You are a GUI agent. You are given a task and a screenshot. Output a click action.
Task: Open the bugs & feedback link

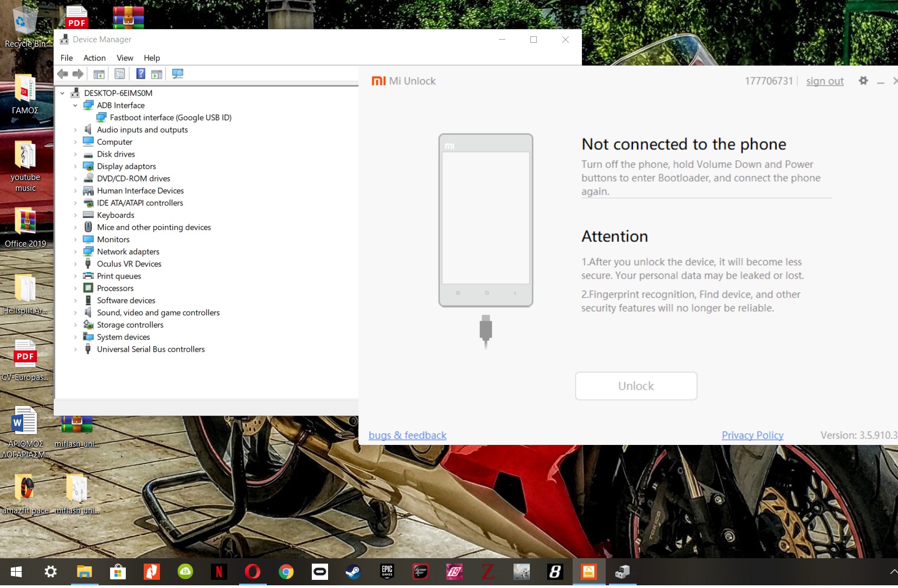pyautogui.click(x=408, y=435)
